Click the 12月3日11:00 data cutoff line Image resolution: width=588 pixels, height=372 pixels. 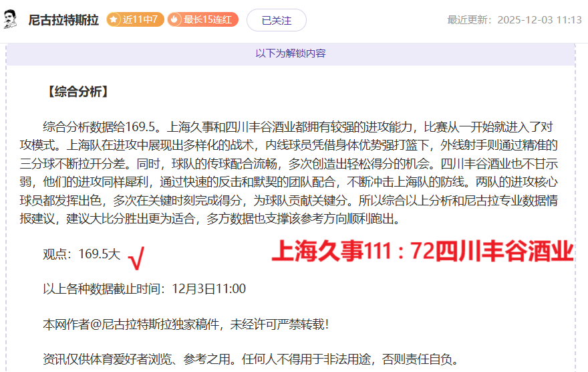point(144,289)
